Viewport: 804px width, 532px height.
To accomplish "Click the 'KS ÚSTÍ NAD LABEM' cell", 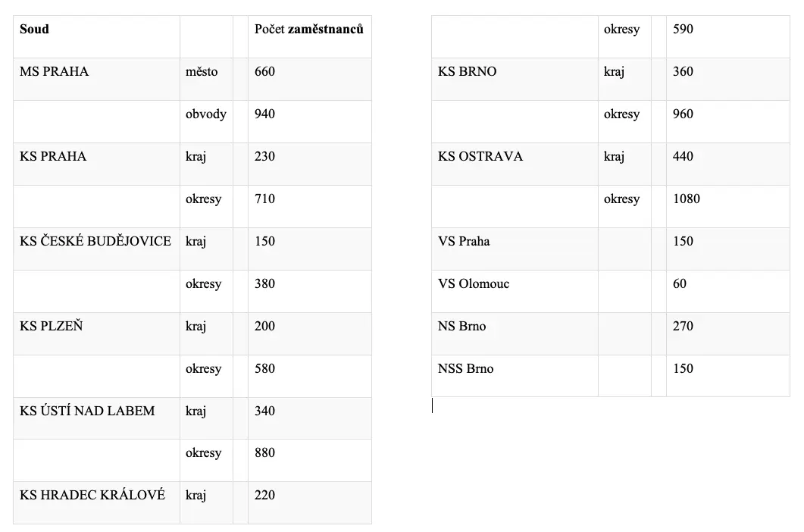I will pyautogui.click(x=96, y=418).
